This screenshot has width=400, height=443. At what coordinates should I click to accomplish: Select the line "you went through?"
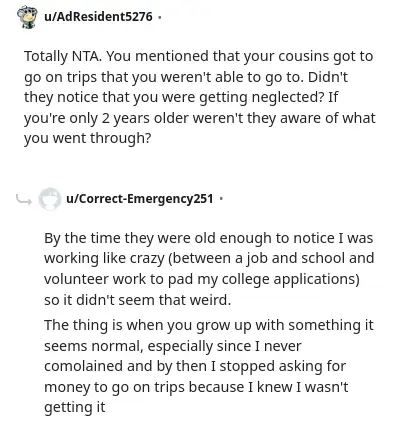[x=88, y=138]
